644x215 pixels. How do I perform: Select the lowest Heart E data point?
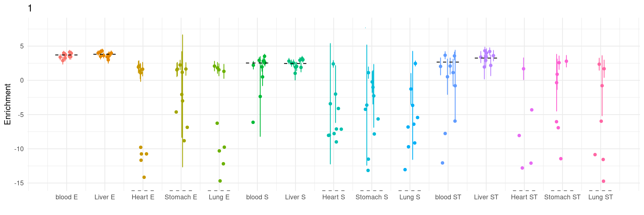(x=144, y=177)
